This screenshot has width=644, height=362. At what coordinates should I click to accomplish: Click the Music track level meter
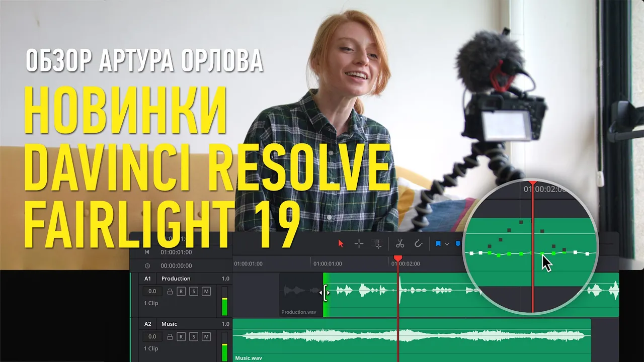[224, 346]
